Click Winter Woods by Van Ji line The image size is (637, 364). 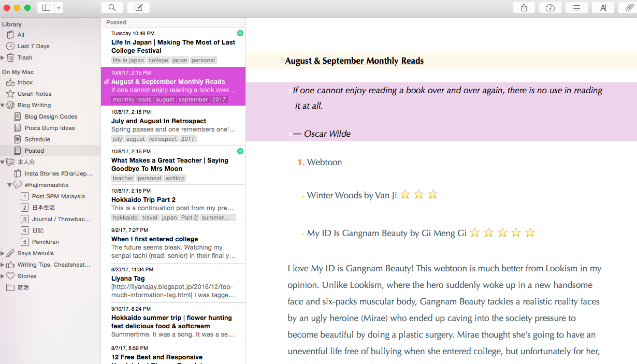(370, 195)
